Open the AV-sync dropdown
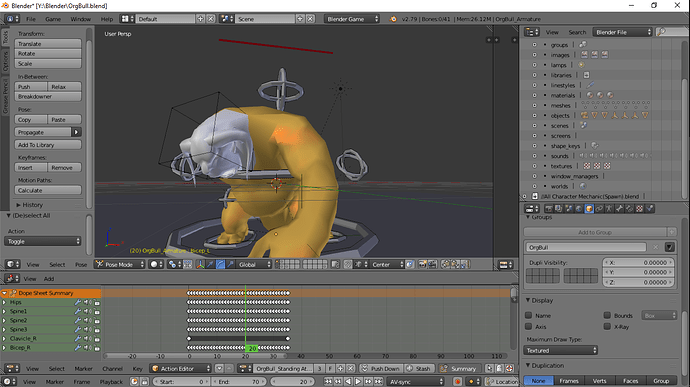The width and height of the screenshot is (690, 387). tap(415, 382)
